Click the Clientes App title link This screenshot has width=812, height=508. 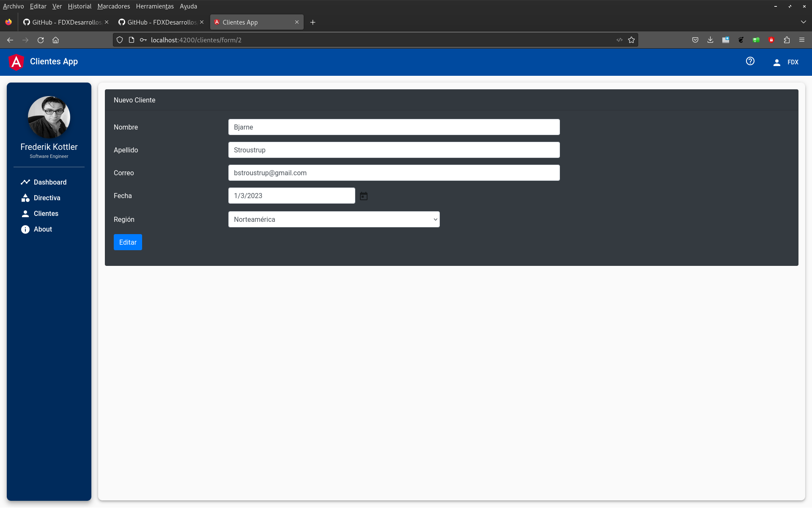(x=54, y=62)
